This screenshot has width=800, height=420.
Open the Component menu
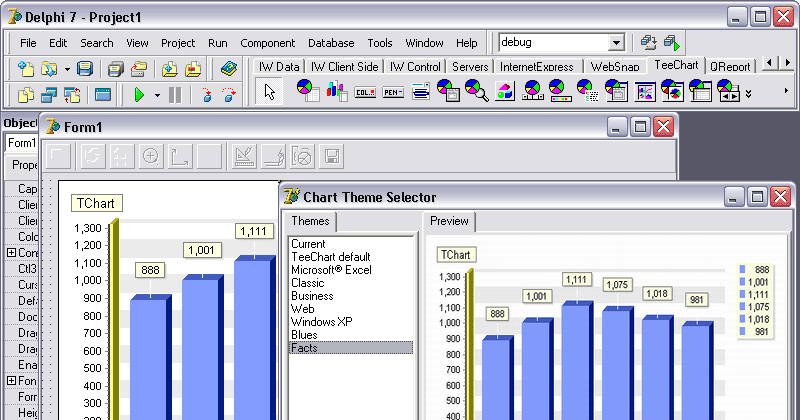(x=267, y=43)
